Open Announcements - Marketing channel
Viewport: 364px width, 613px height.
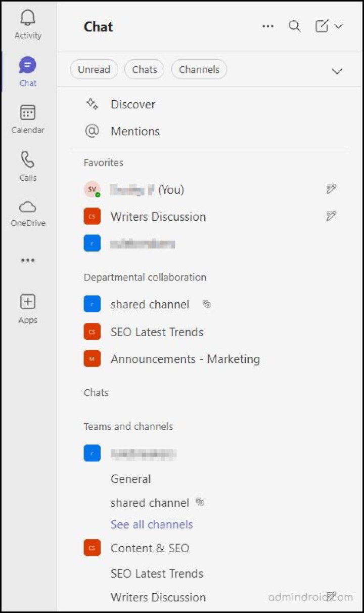[x=185, y=359]
